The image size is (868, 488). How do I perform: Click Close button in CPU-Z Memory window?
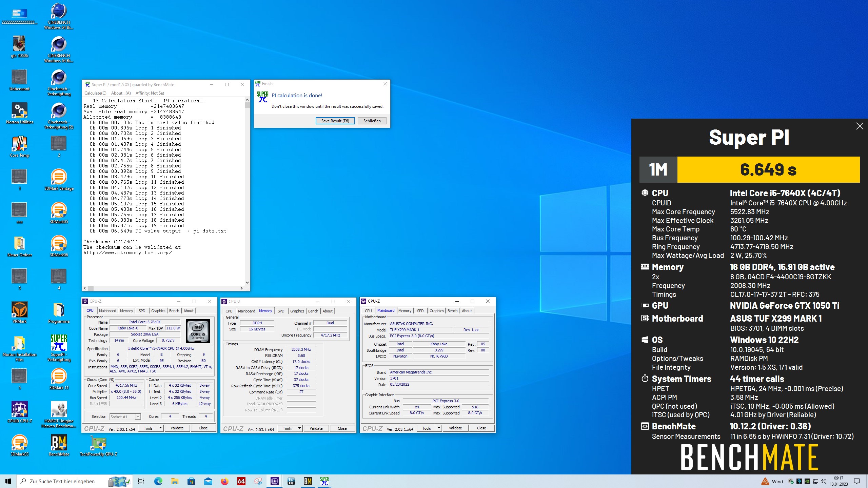[x=342, y=428]
